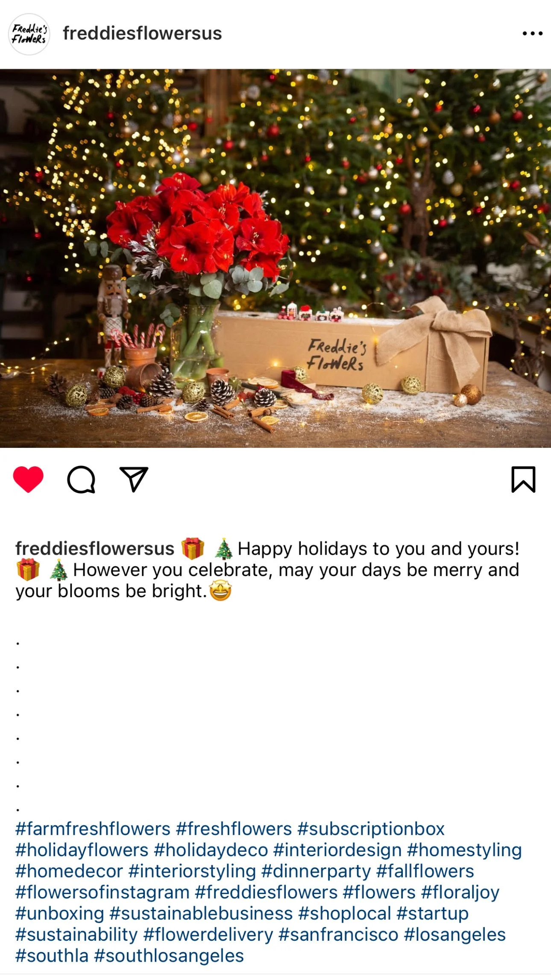Image resolution: width=551 pixels, height=980 pixels.
Task: Select the #flowerdelivery hashtag
Action: point(208,935)
